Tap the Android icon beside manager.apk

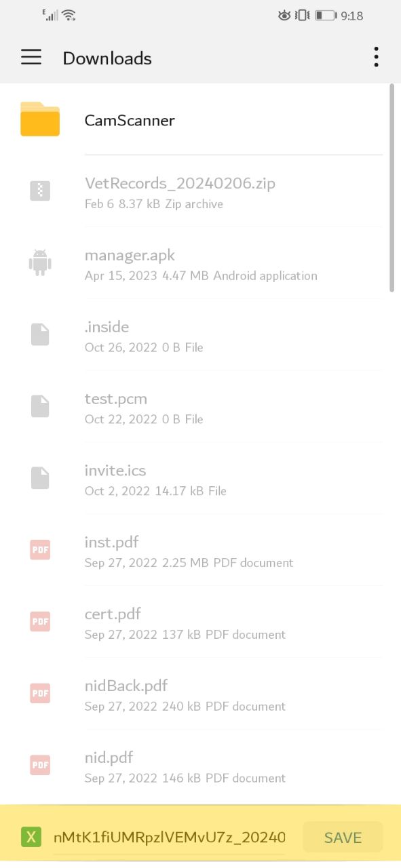pyautogui.click(x=40, y=262)
